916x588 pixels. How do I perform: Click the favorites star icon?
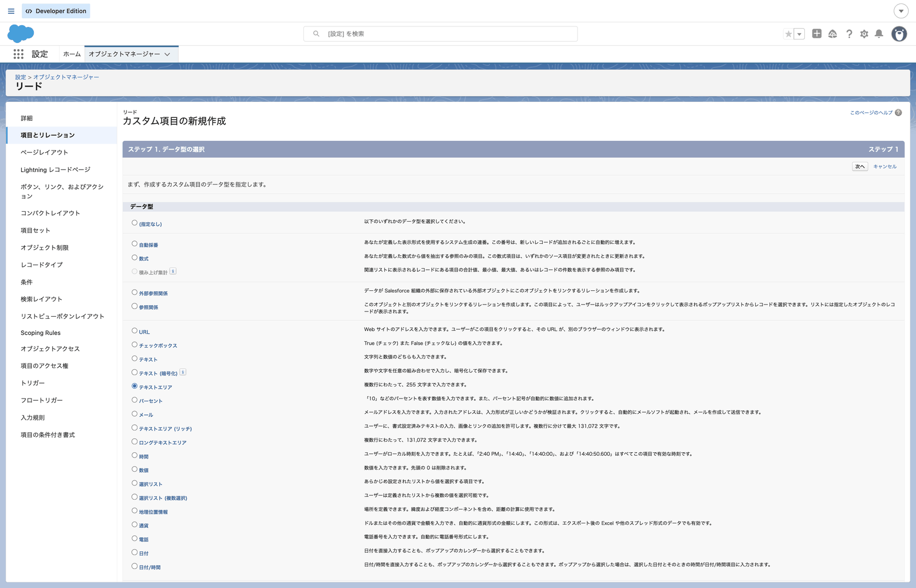(788, 34)
